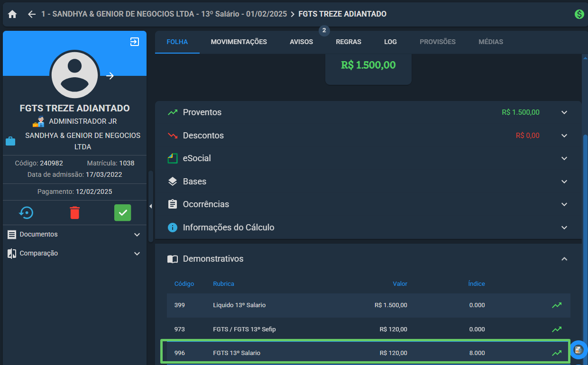Open the AVISOS tab
This screenshot has height=365, width=588.
point(302,42)
